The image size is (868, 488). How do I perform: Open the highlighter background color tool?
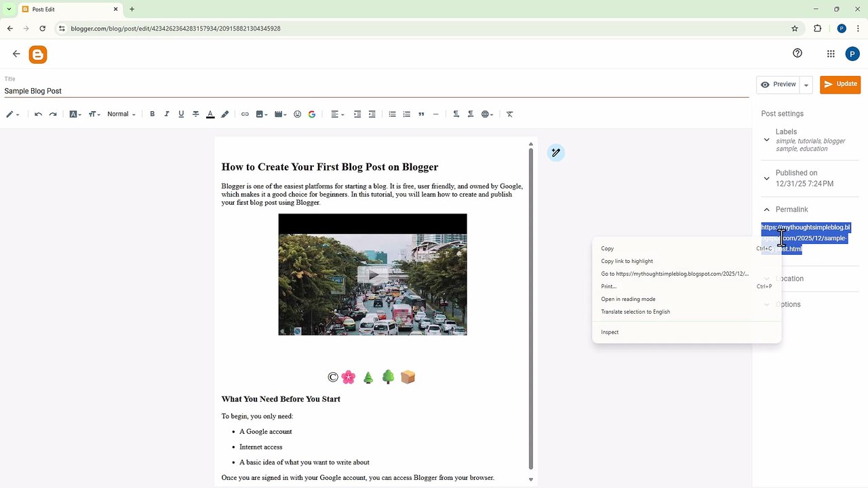tap(225, 114)
